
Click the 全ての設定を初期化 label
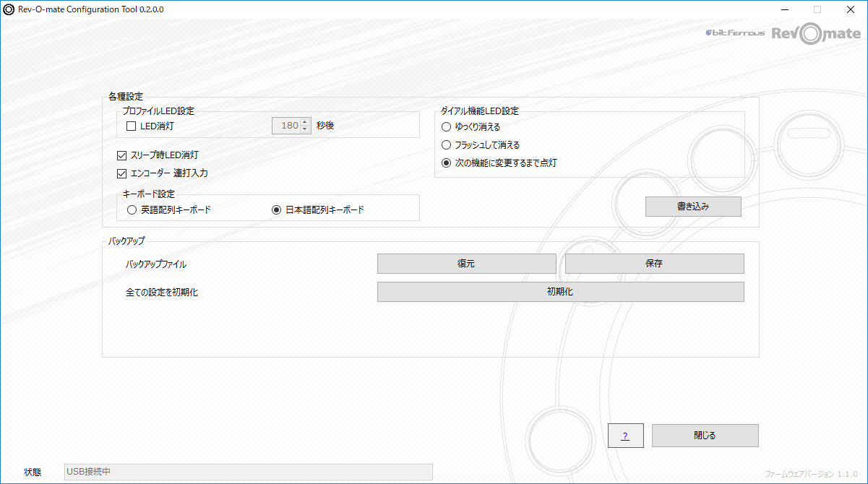coord(161,293)
